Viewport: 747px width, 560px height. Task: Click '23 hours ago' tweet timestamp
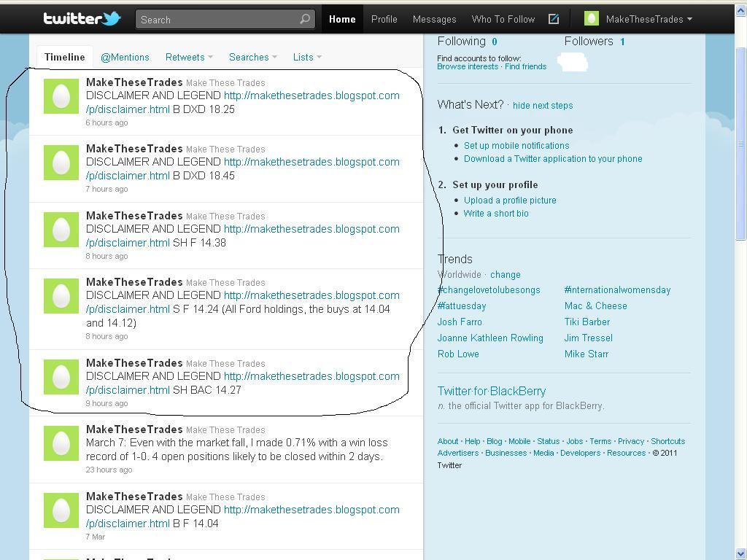click(x=109, y=470)
